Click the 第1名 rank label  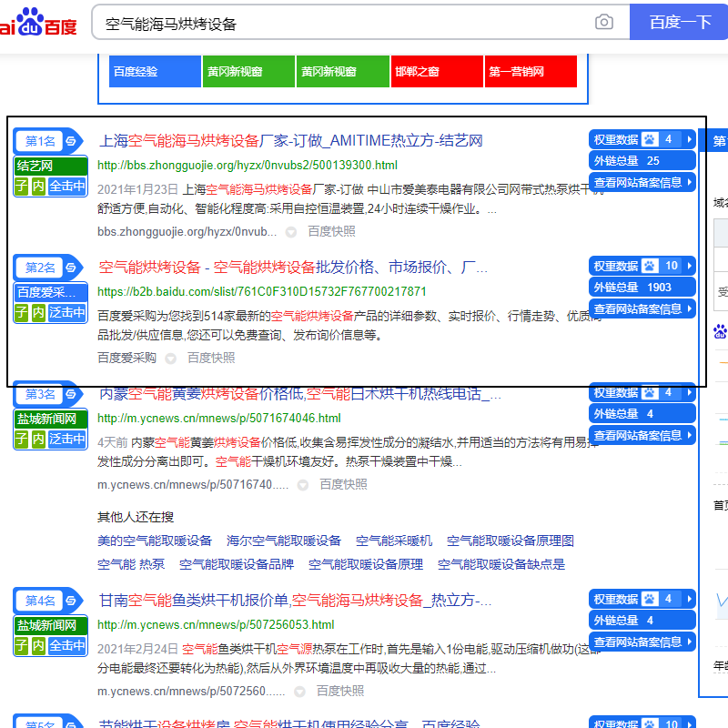point(40,141)
